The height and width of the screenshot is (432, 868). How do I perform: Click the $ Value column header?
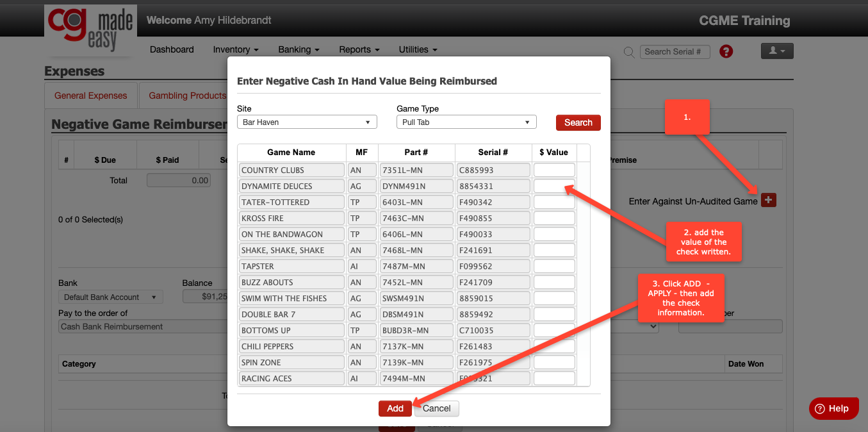(554, 153)
